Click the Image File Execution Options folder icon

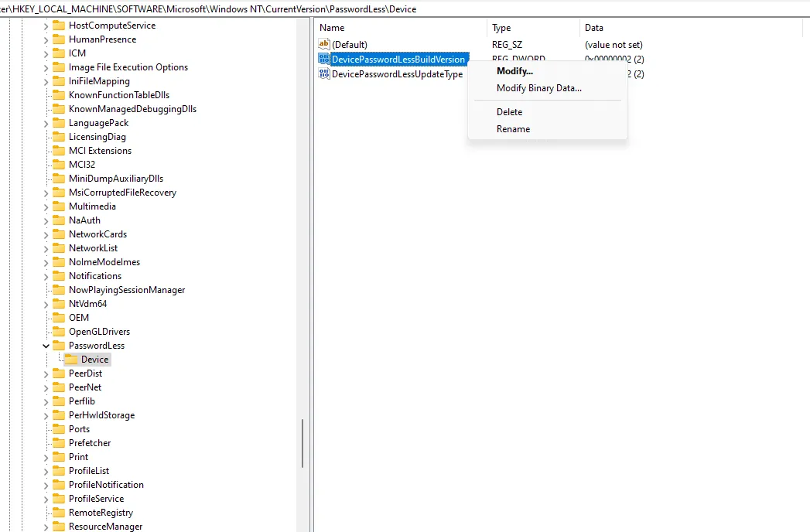tap(60, 67)
